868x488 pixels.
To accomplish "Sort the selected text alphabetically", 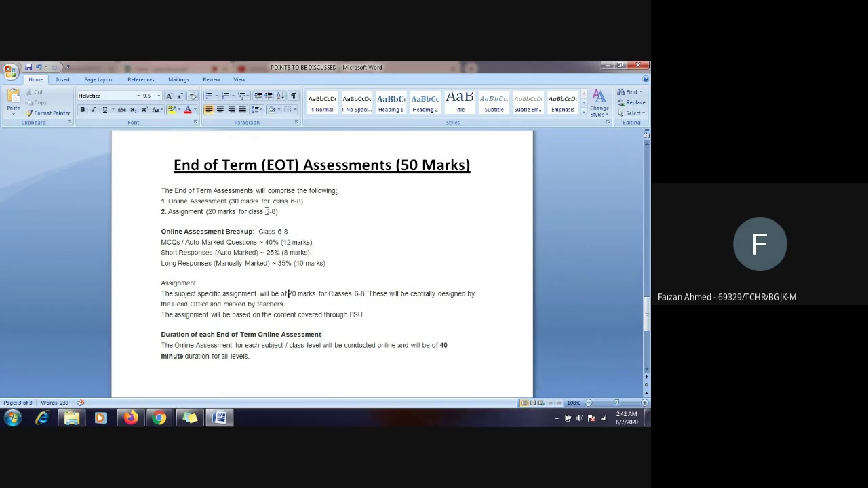I will tap(281, 96).
